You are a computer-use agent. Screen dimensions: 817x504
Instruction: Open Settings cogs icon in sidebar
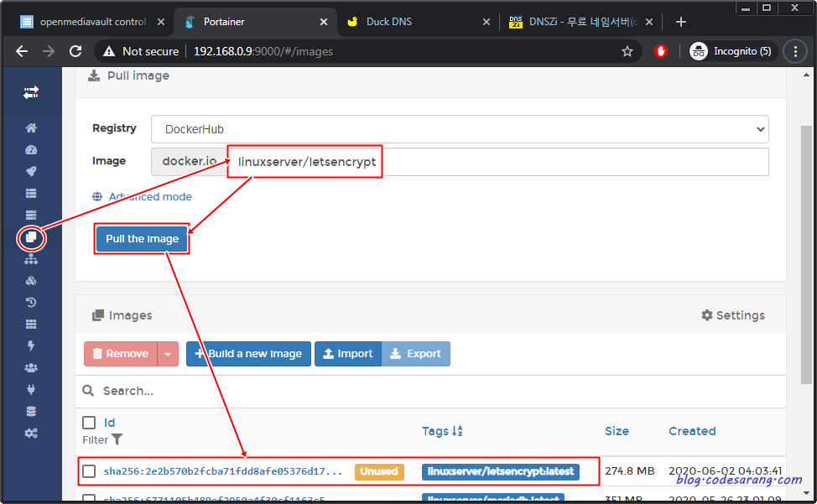31,434
